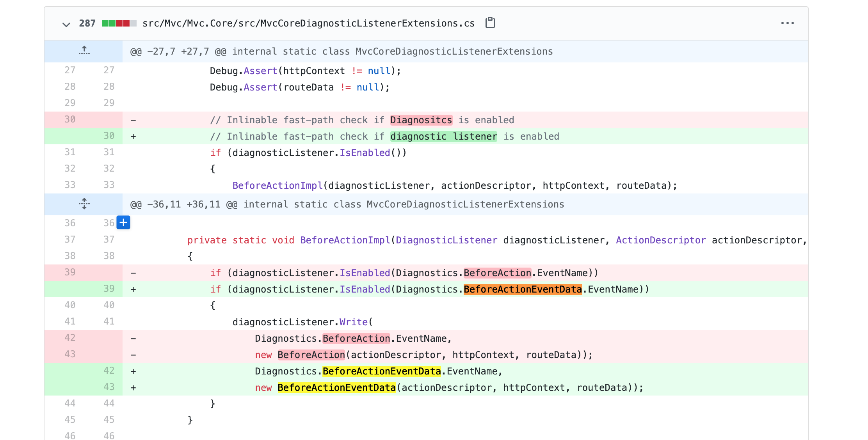This screenshot has height=440, width=868.
Task: Select added line number 42
Action: pyautogui.click(x=109, y=371)
